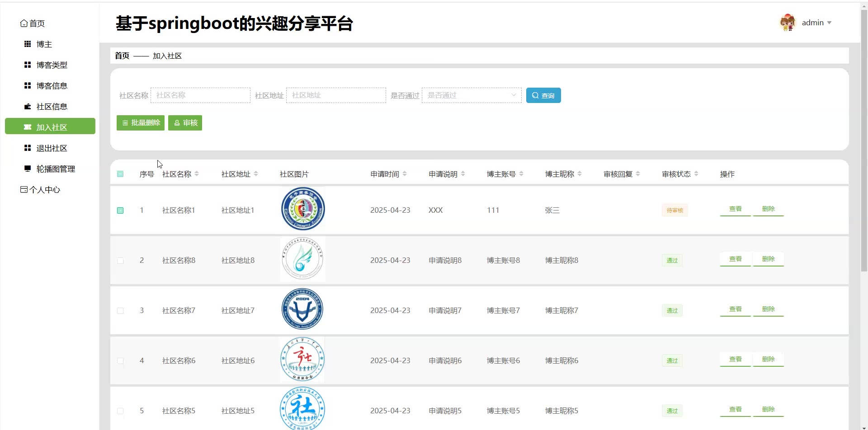Click the icon next to 社区信息

pos(28,107)
